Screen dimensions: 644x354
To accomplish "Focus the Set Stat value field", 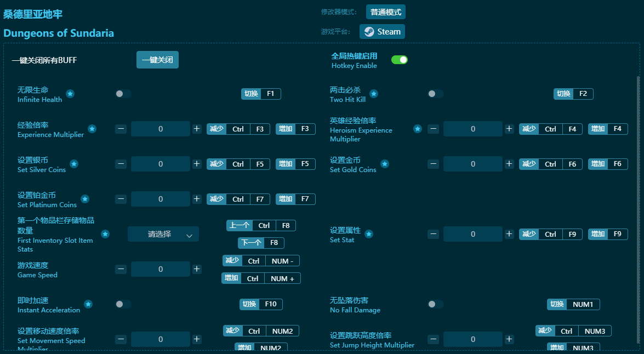I will (473, 234).
